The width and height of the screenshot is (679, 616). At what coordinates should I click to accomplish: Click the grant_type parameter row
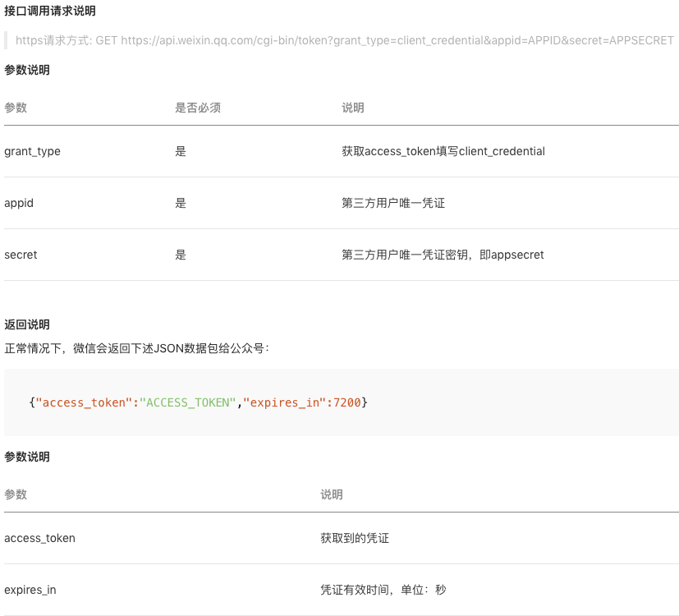32,151
